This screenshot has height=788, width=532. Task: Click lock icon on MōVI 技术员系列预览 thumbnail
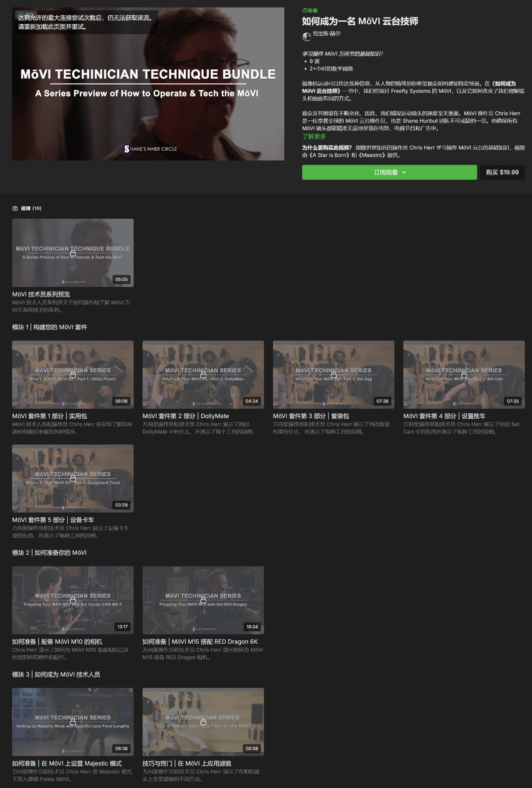(x=73, y=253)
